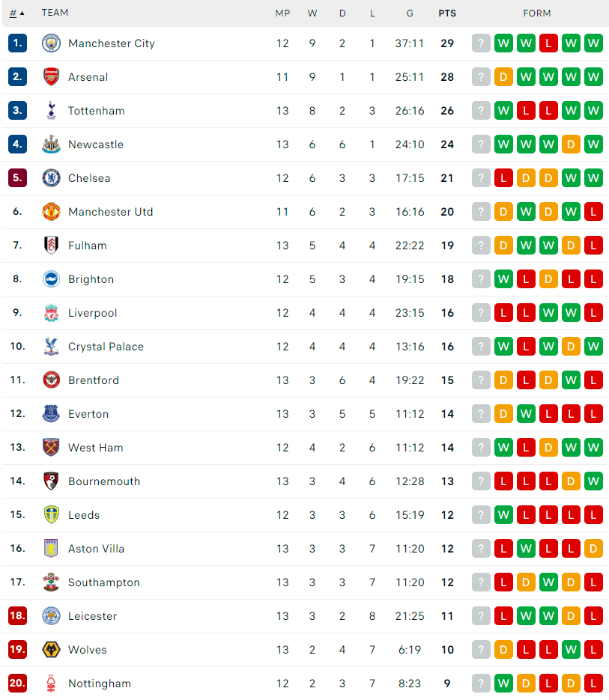Click the Tottenham cockerel logo

[x=51, y=111]
